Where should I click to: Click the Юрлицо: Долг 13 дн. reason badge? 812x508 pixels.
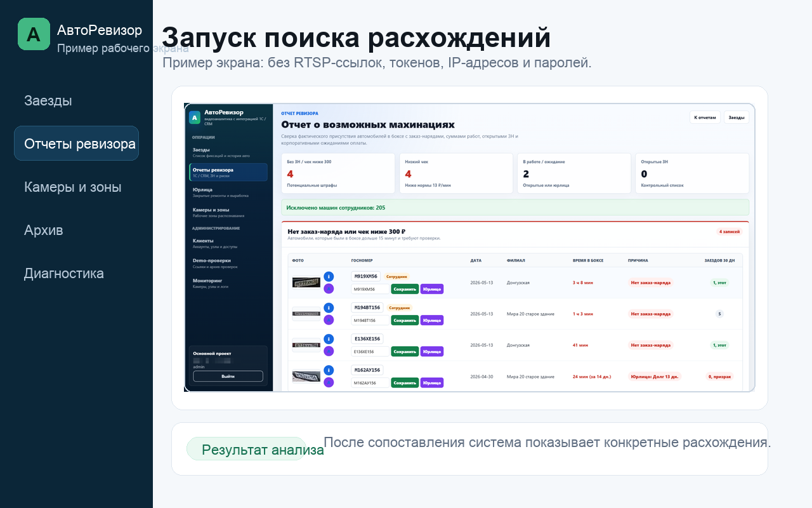(x=654, y=376)
